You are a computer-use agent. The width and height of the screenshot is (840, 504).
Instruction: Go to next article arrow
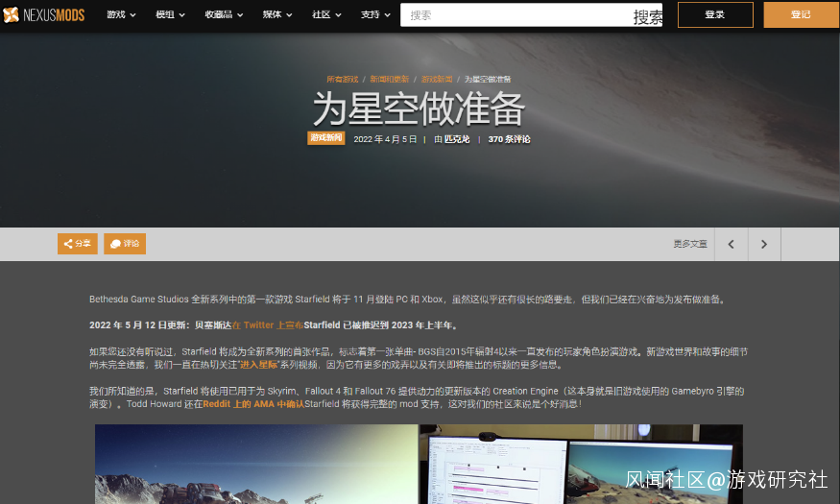[764, 244]
